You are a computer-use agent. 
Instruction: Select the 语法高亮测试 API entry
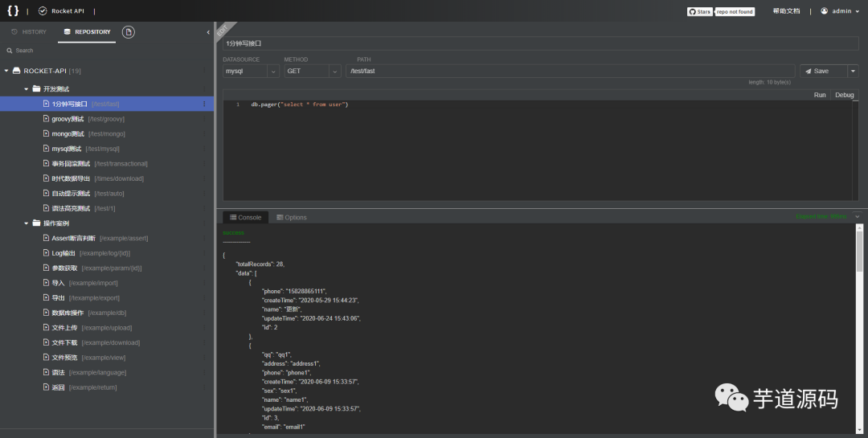pyautogui.click(x=107, y=208)
